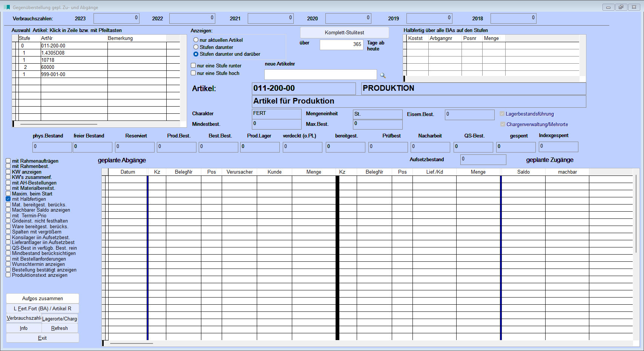Enable 'Machbarer Saldo anzeigen' option
Screen dimensions: 644x351
(8, 210)
